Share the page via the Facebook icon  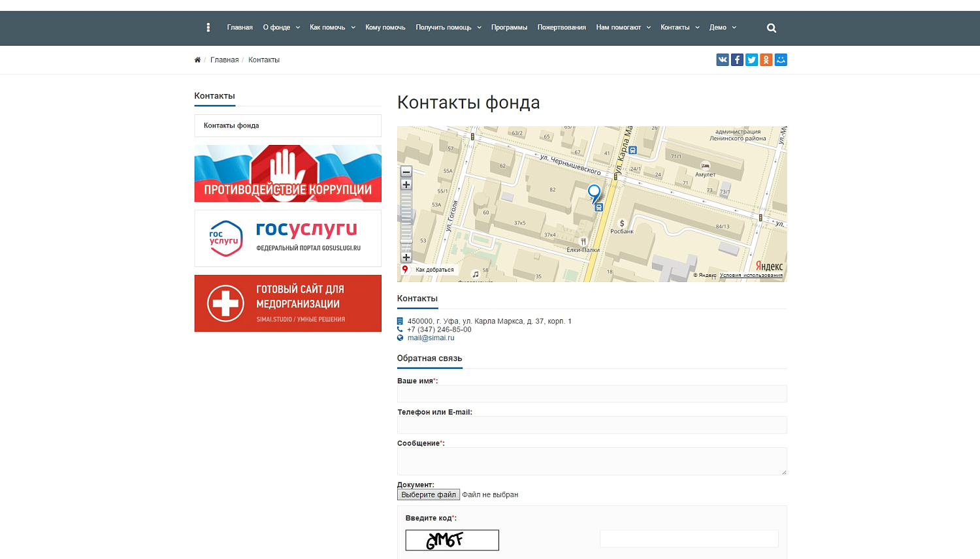[x=737, y=60]
